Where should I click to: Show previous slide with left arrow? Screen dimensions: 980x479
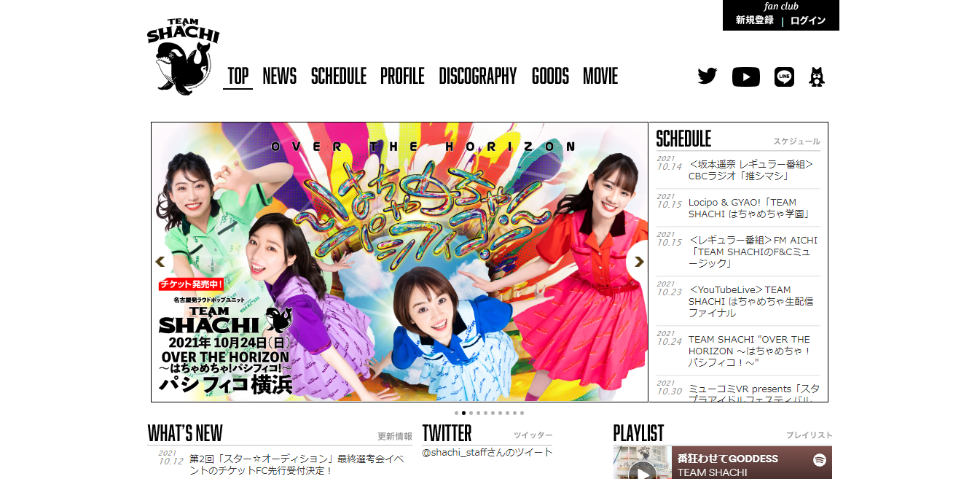click(x=160, y=262)
